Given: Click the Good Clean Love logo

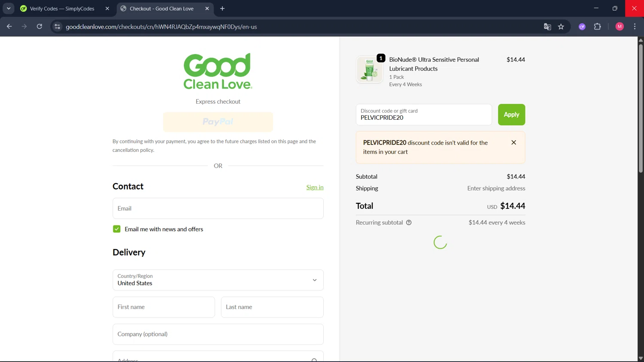Looking at the screenshot, I should click(x=218, y=71).
